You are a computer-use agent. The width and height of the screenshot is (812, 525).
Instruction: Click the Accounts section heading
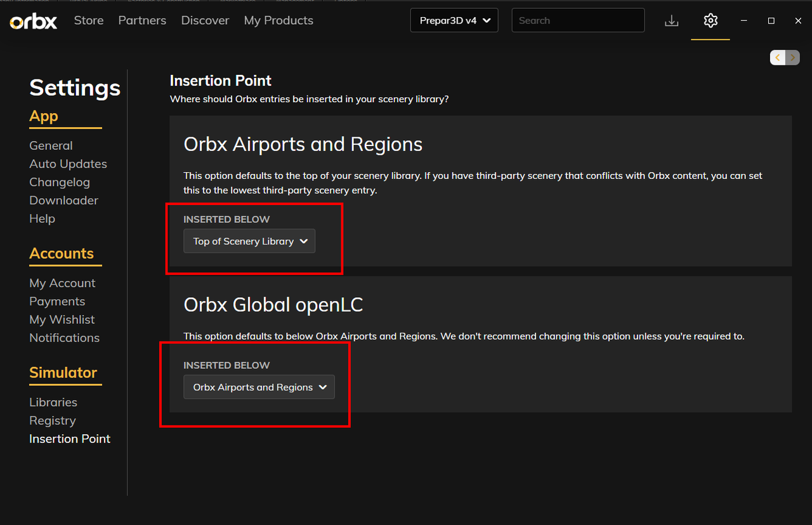(x=62, y=253)
